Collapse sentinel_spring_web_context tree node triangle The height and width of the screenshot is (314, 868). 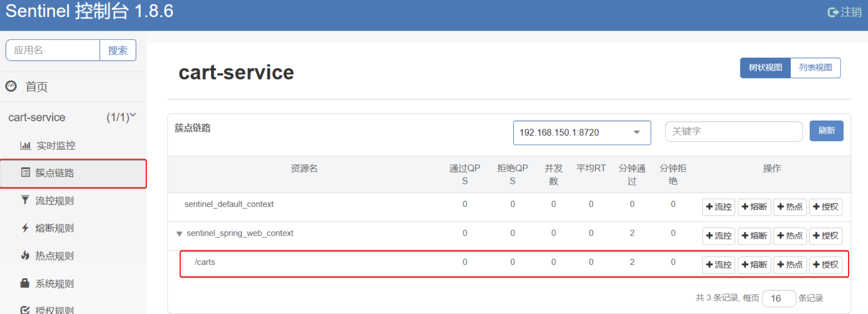coord(179,234)
